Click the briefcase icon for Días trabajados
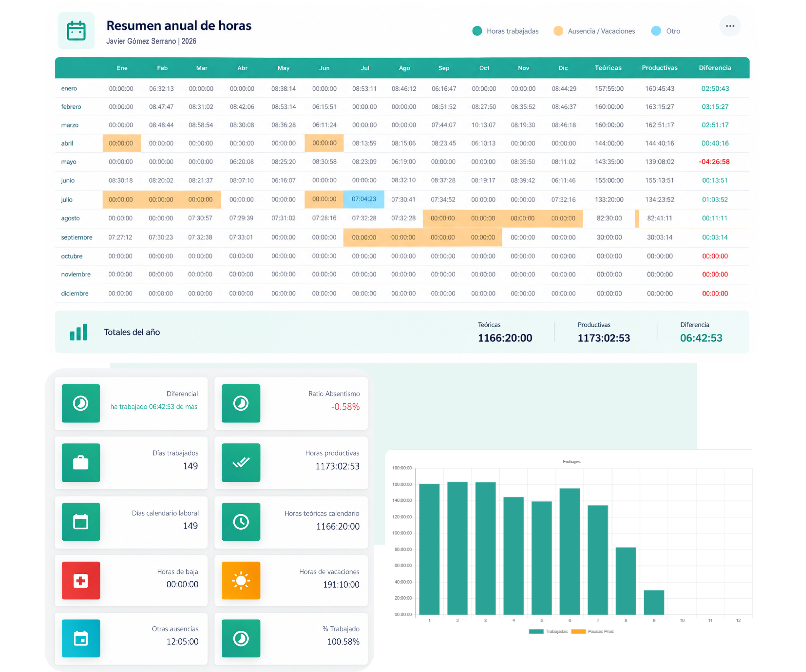Screen dimensions: 806x672 81,463
